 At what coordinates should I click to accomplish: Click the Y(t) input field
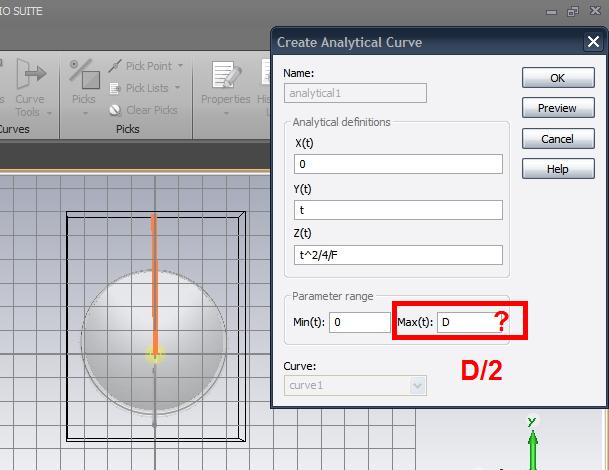point(398,210)
